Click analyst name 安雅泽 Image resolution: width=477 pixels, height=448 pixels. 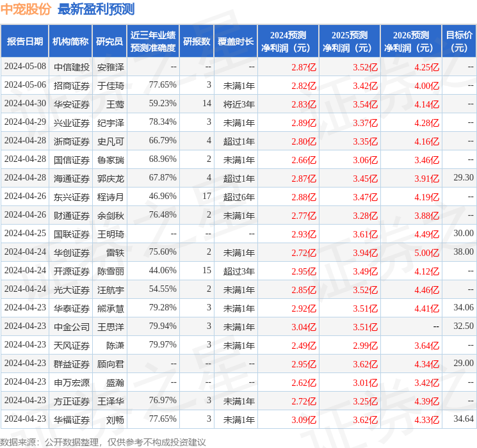[111, 67]
